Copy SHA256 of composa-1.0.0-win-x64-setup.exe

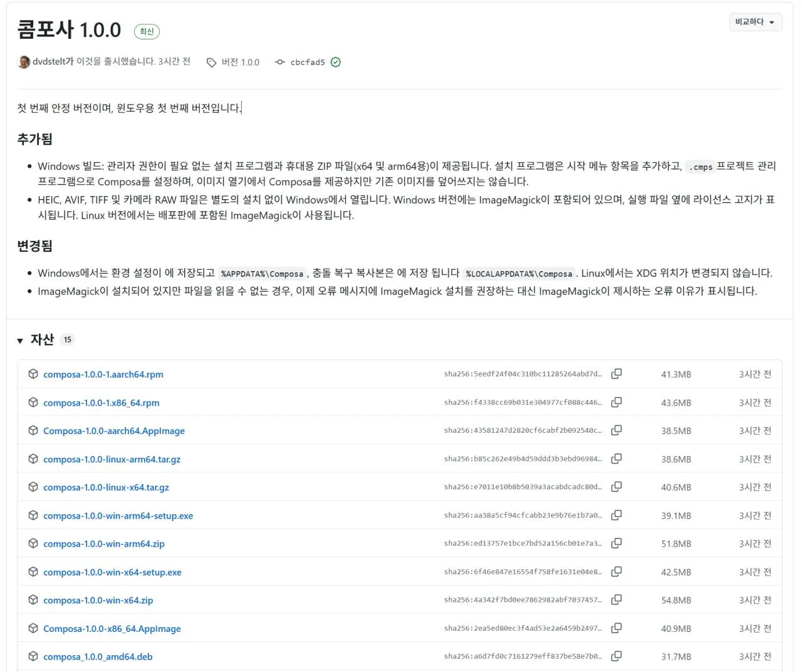(x=617, y=572)
